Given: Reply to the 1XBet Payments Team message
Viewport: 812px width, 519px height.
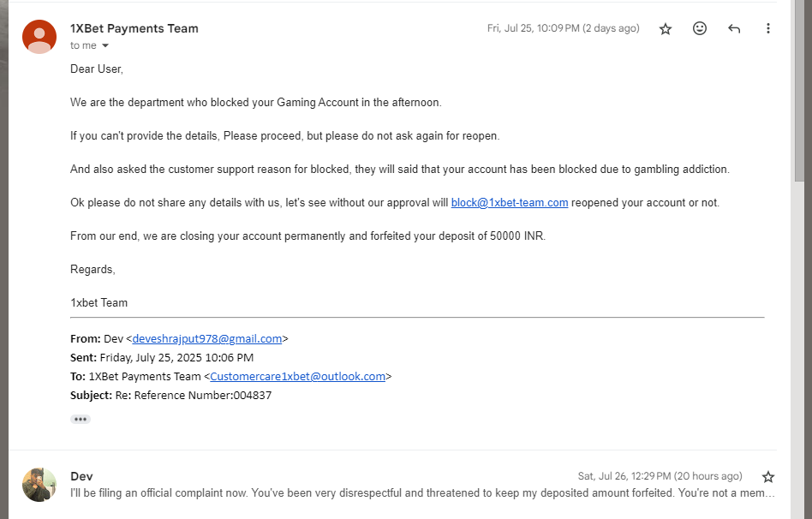Looking at the screenshot, I should [x=734, y=28].
